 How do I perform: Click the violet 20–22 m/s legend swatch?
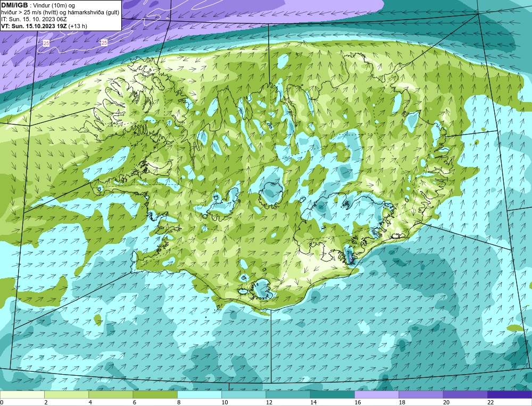pos(465,395)
